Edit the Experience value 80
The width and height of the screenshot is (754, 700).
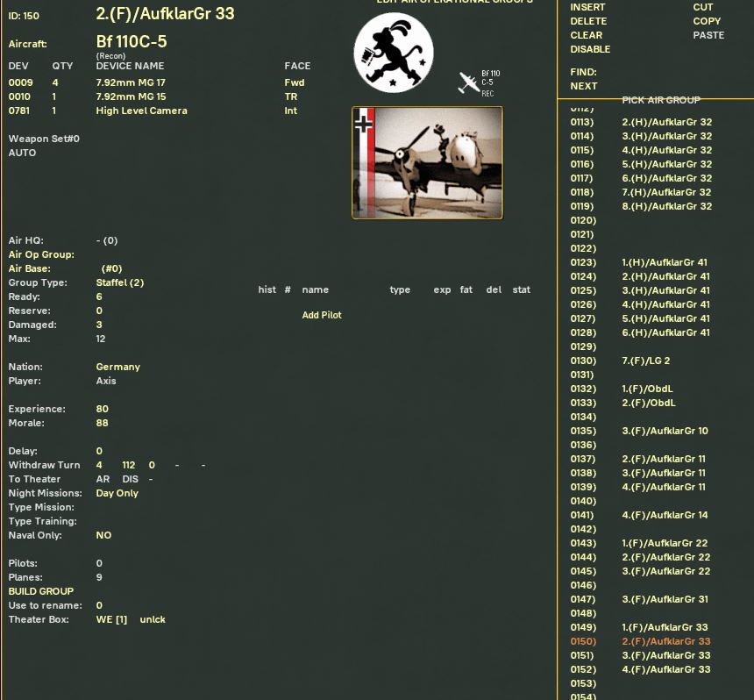(x=102, y=409)
